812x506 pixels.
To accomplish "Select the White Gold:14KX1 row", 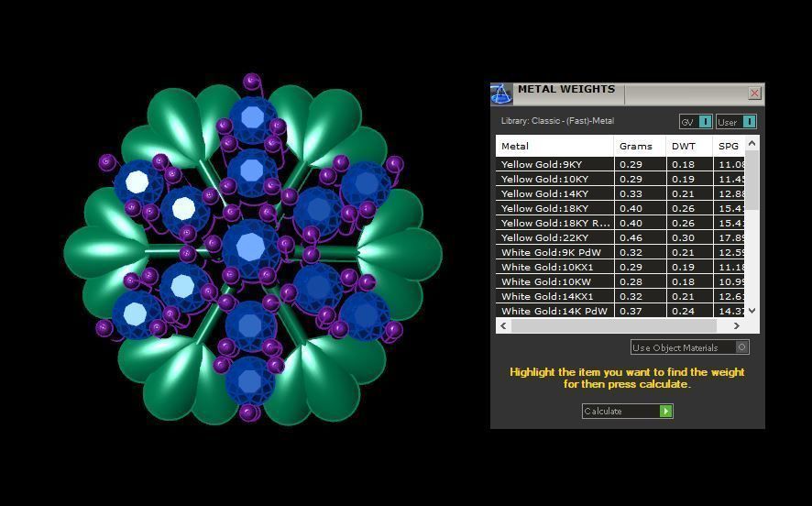I will (x=620, y=296).
